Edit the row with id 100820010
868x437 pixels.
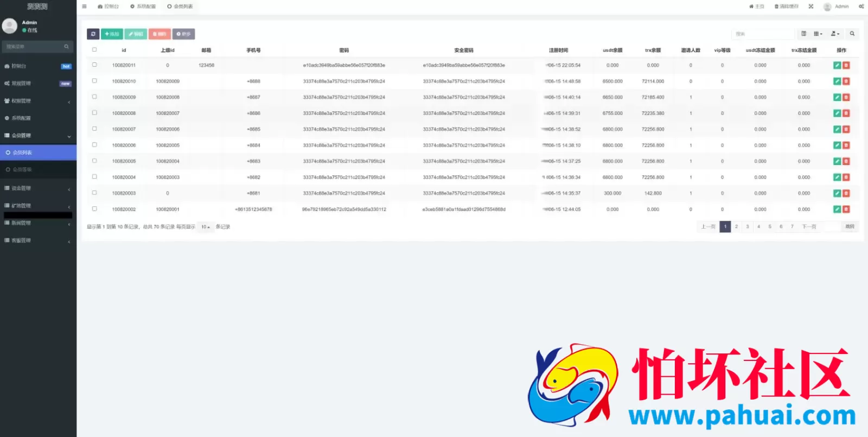(837, 81)
